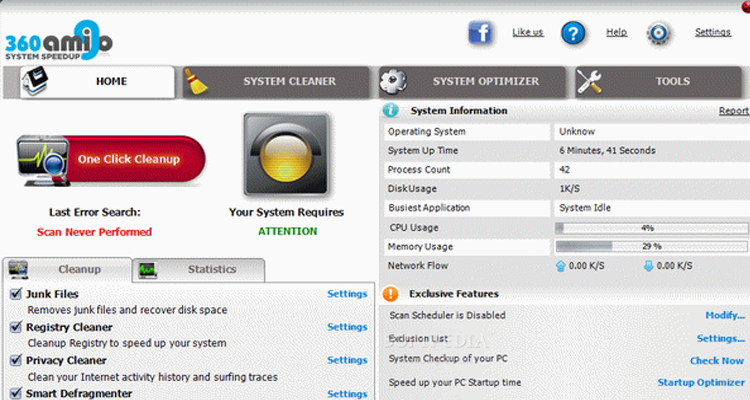Click the DiskUsage value 1K/S
Screen dimensions: 750x400
click(569, 189)
